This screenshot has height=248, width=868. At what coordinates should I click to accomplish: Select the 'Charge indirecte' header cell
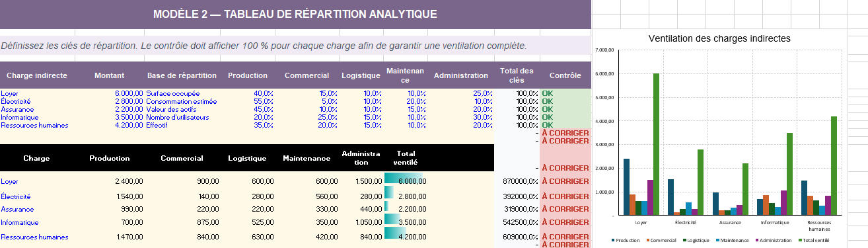coord(36,75)
